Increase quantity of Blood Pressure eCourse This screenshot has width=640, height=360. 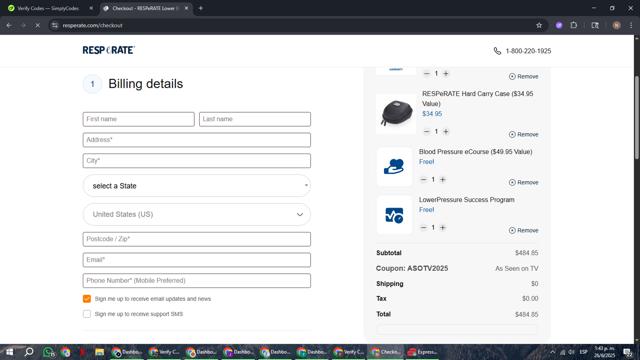coord(442,180)
